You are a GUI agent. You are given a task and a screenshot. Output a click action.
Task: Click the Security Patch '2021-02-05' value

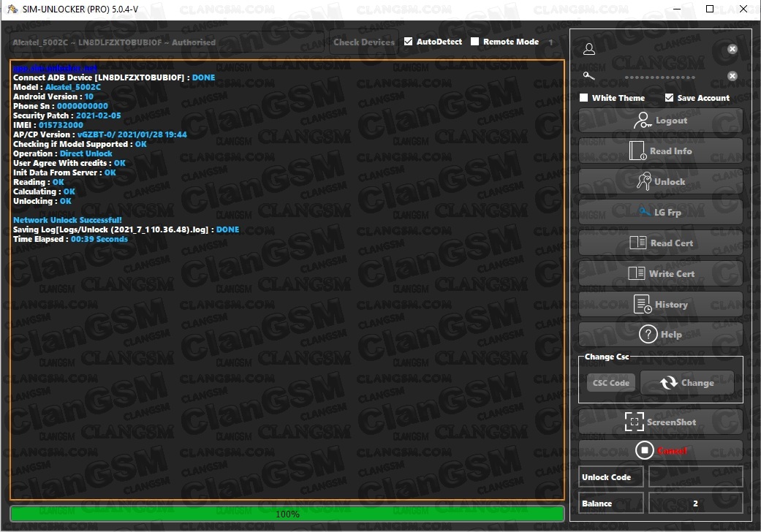[x=98, y=115]
